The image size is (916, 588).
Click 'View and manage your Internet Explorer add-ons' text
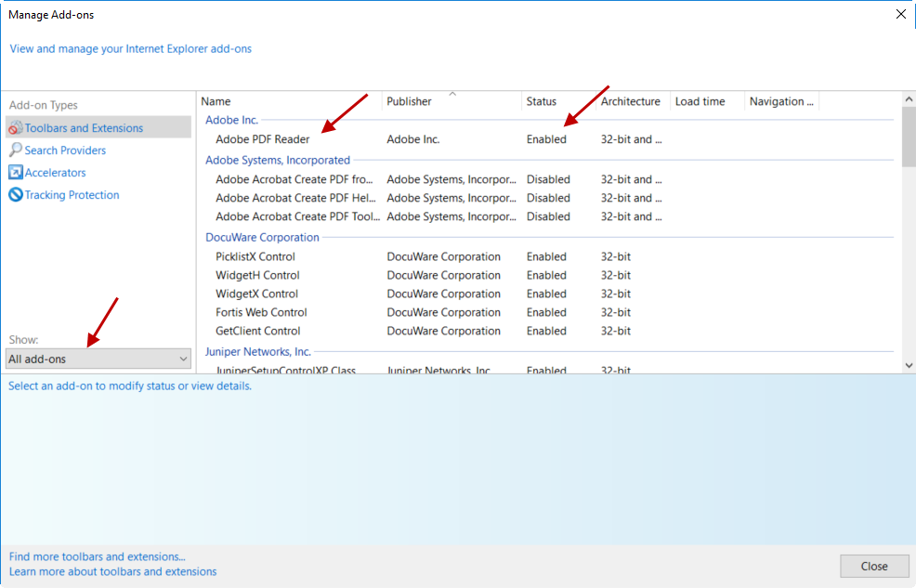tap(131, 48)
